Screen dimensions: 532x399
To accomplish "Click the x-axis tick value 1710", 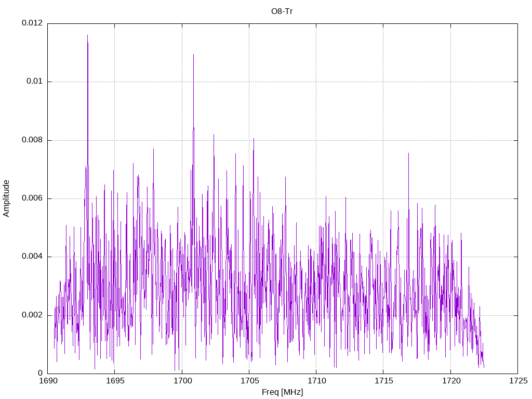I will pyautogui.click(x=316, y=381).
